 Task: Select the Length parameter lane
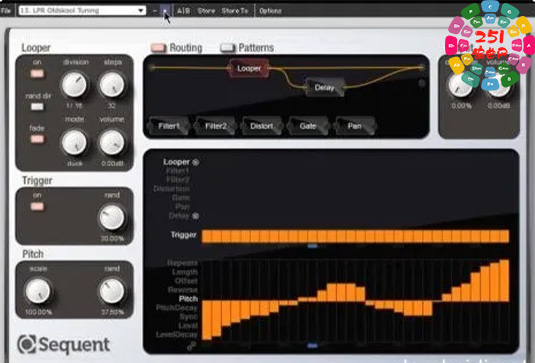coord(185,272)
